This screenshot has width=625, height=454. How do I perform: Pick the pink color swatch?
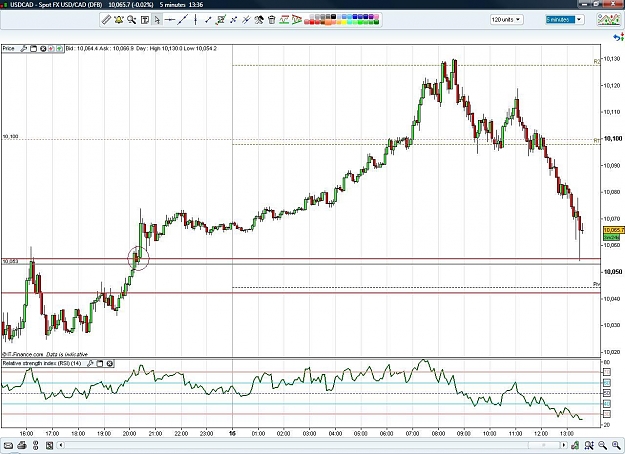point(375,17)
